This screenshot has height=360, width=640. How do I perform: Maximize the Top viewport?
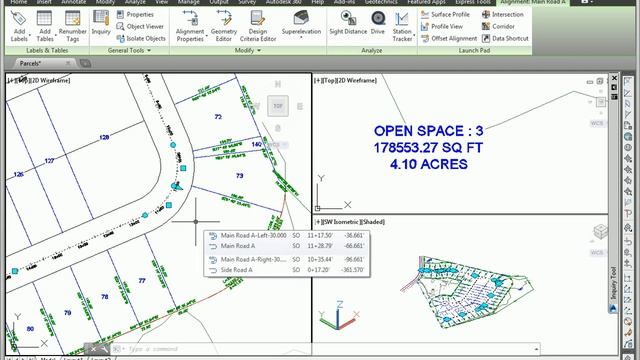(x=600, y=81)
